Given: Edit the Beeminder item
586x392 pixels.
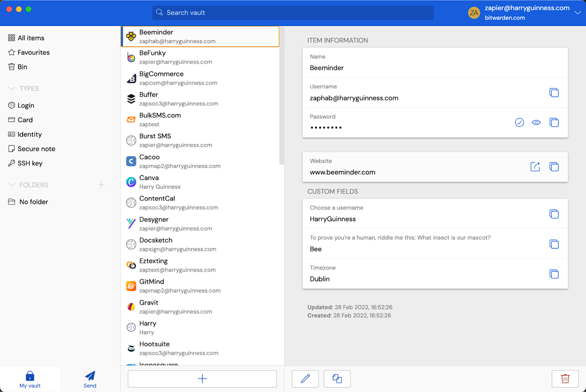Looking at the screenshot, I should pyautogui.click(x=305, y=379).
